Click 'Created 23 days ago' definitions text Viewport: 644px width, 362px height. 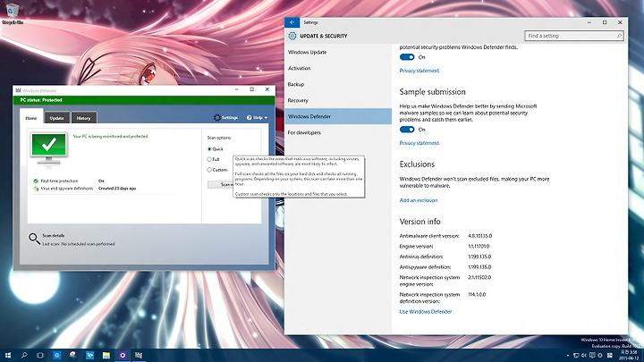tap(117, 189)
